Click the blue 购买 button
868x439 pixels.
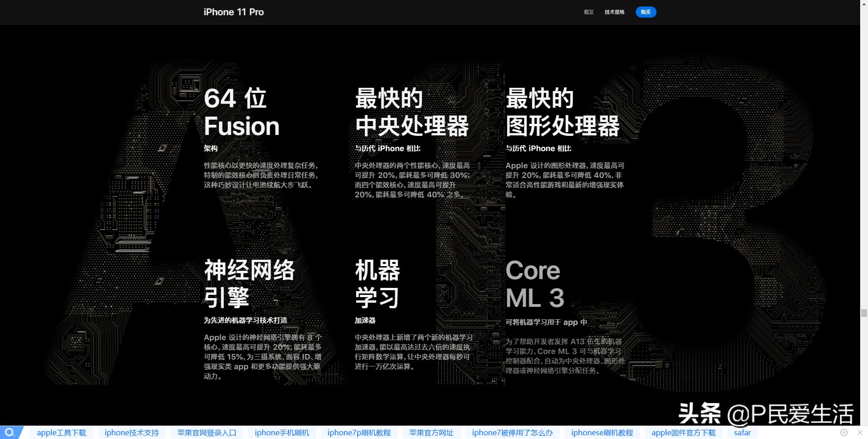646,12
